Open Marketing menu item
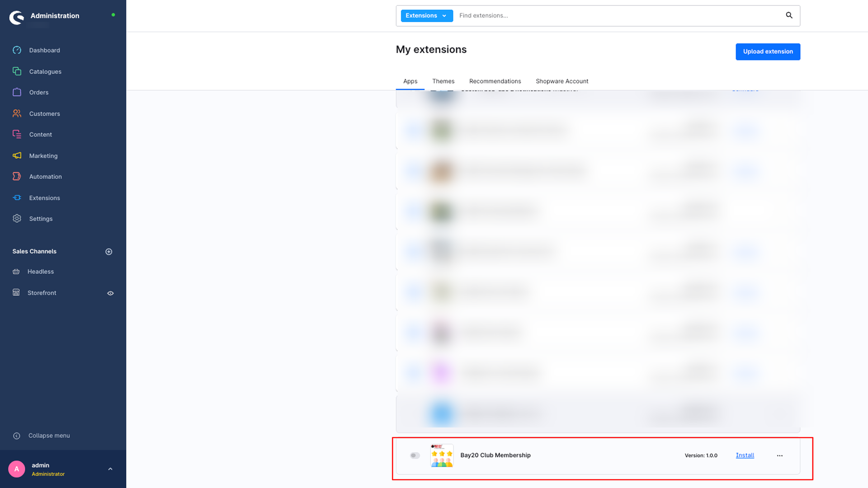This screenshot has height=488, width=868. 43,155
